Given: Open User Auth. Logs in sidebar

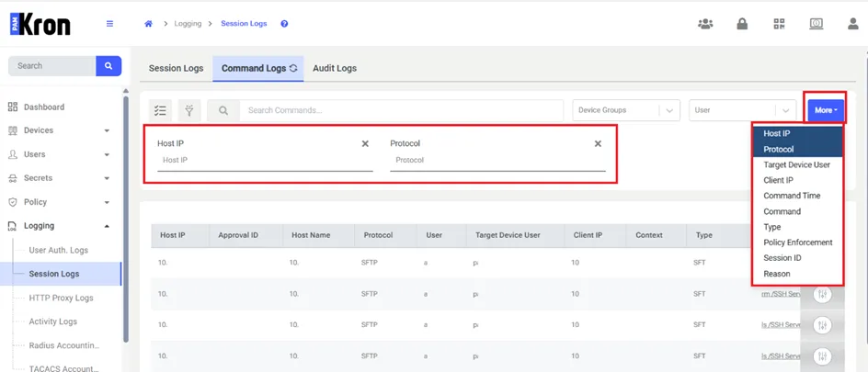Looking at the screenshot, I should pyautogui.click(x=59, y=251).
